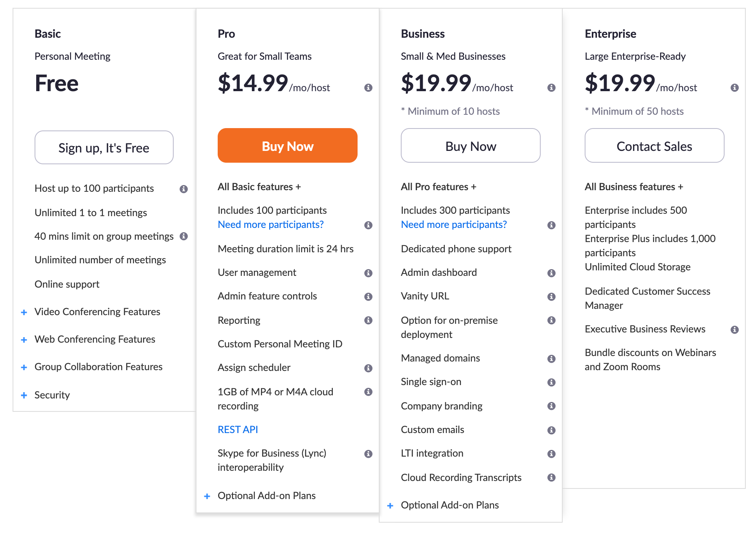Screen dimensions: 756x536
Task: Show info for Single sign-on feature
Action: tap(551, 382)
